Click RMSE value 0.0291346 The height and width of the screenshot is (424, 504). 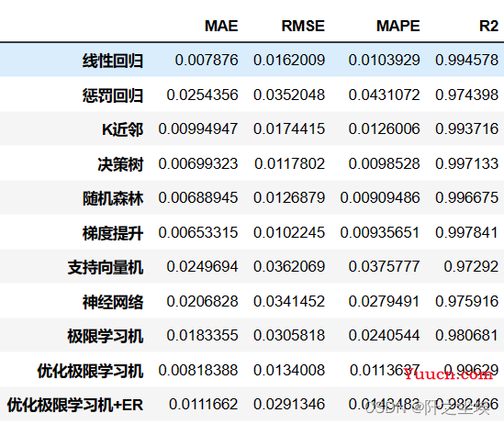click(x=289, y=404)
